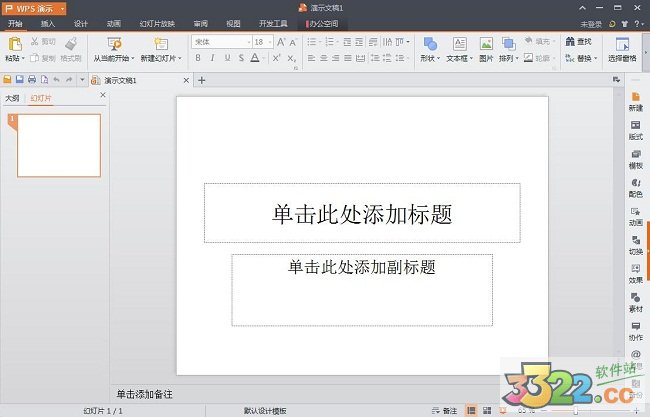Toggle italic formatting (I)
Screen dimensions: 650x417
pos(212,58)
